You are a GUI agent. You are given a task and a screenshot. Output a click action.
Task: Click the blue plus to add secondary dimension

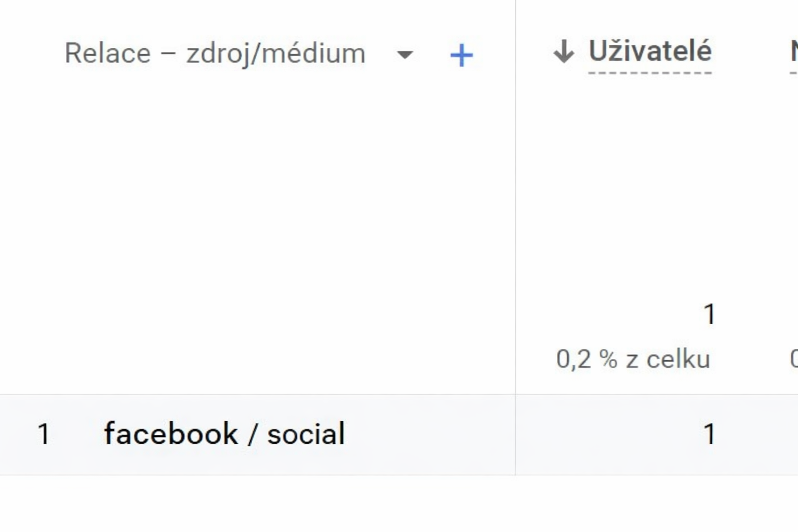pyautogui.click(x=461, y=55)
